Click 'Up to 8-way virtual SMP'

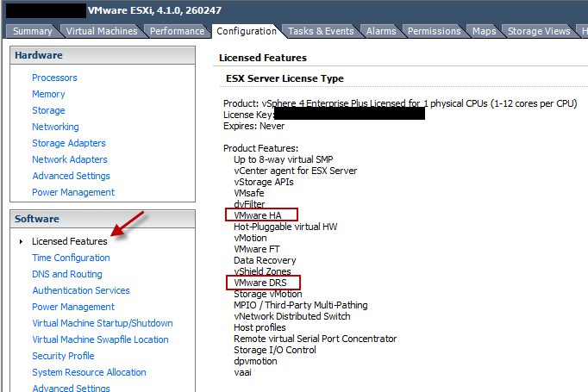[x=283, y=159]
